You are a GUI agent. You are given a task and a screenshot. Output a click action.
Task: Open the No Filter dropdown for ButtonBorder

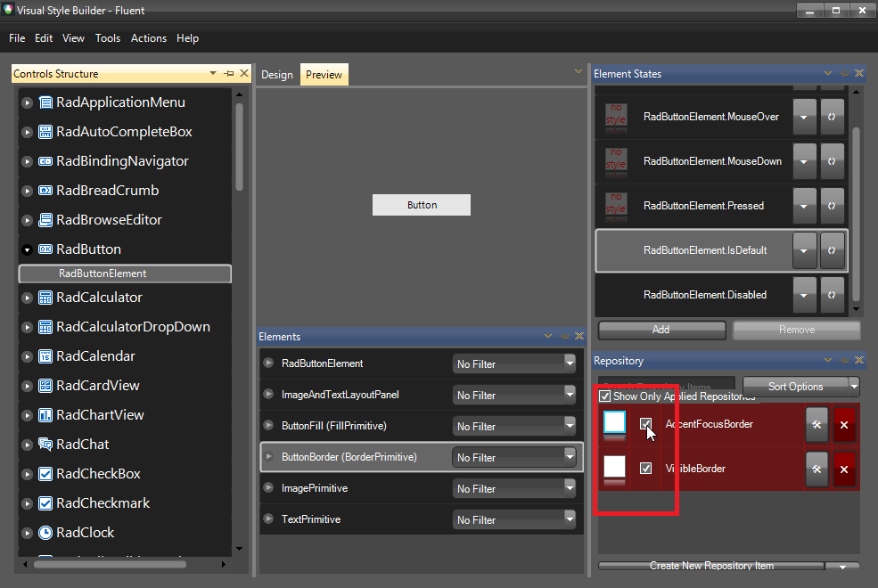tap(571, 456)
